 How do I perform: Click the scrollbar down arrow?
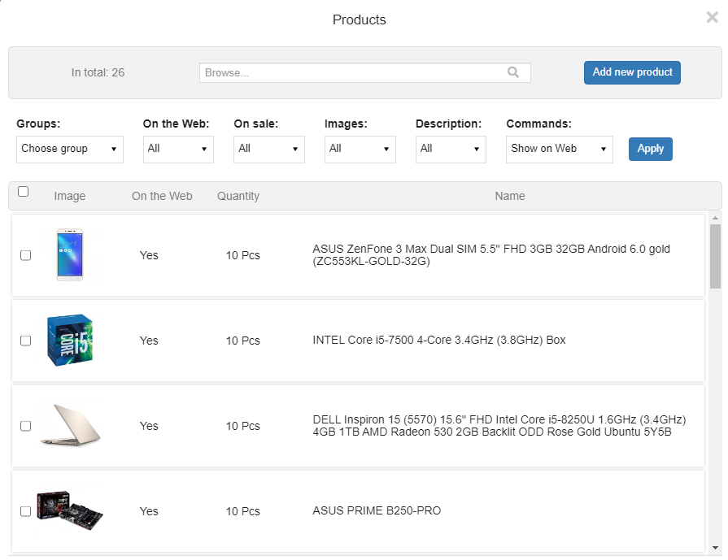point(715,548)
